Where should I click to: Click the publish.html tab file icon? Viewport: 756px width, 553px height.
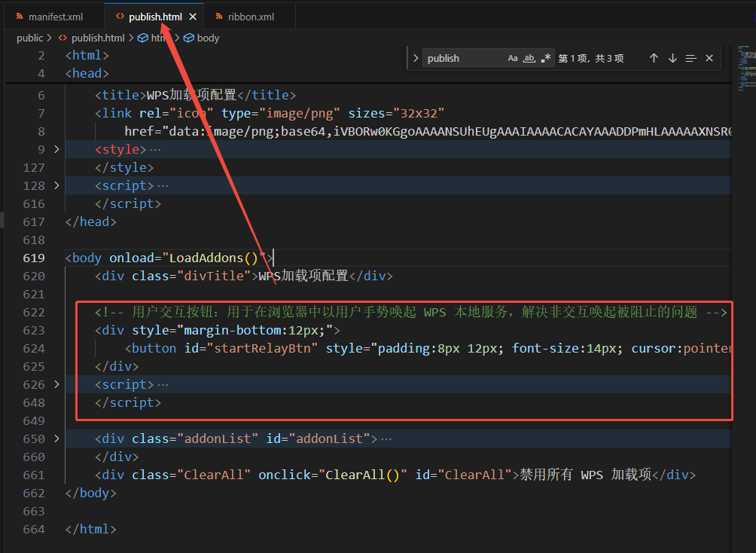coord(120,17)
